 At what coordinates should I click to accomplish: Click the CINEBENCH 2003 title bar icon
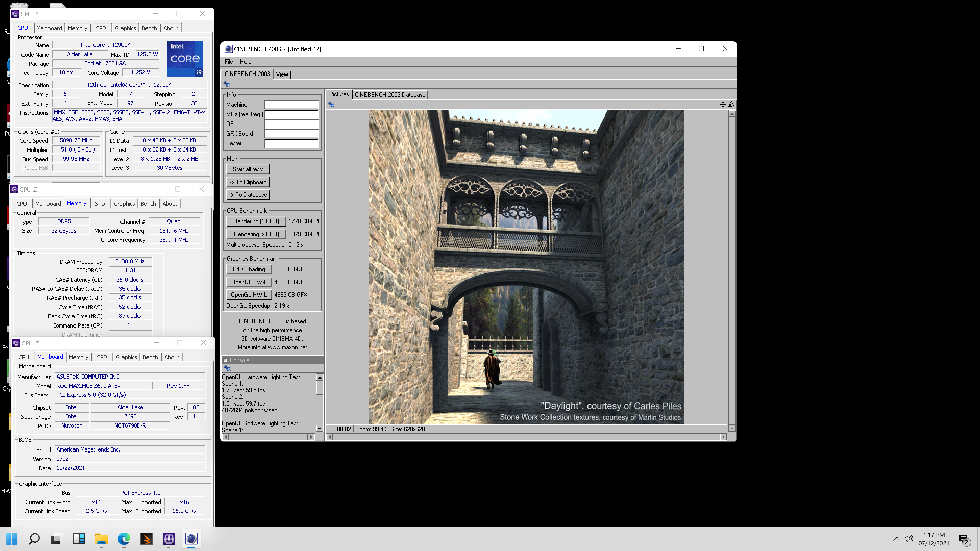click(x=228, y=49)
